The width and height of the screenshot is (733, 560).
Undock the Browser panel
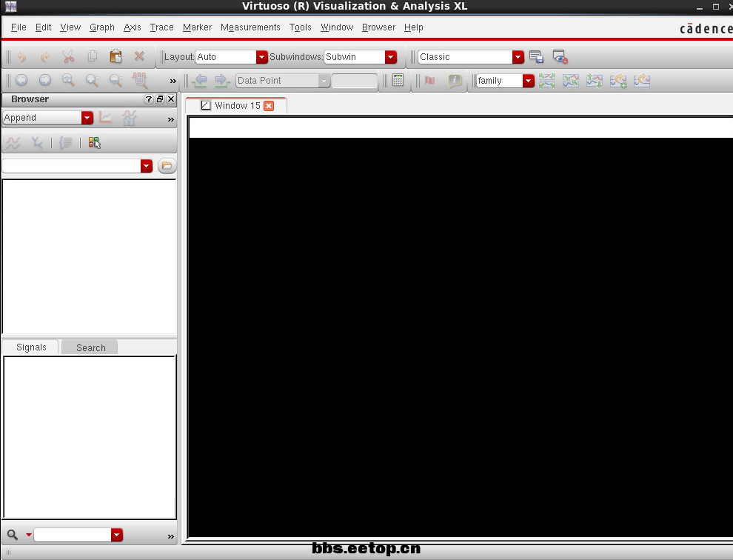(x=160, y=99)
